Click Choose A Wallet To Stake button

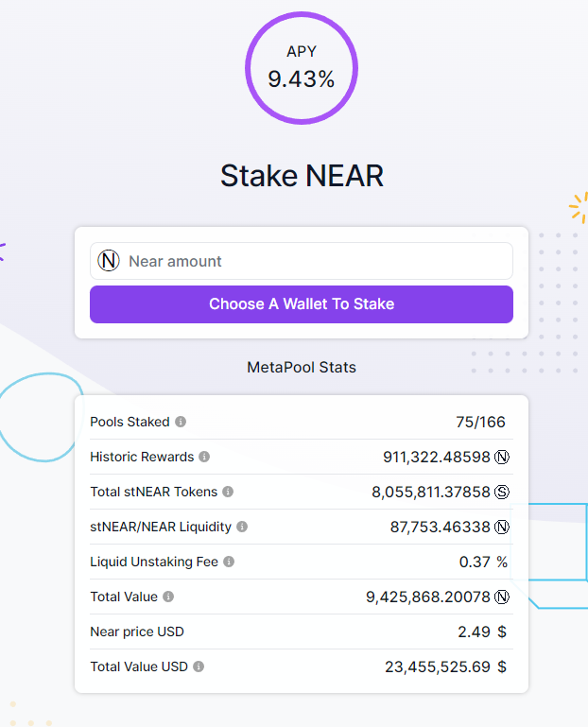302,304
